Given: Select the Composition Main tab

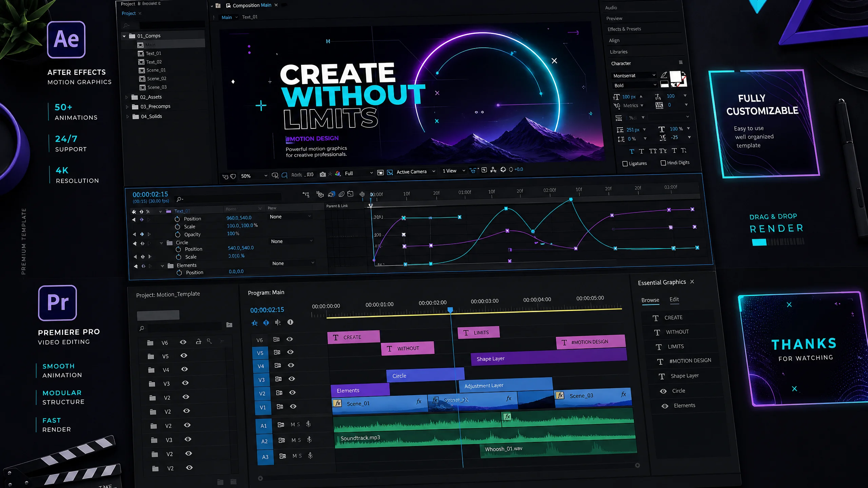Looking at the screenshot, I should tap(252, 5).
